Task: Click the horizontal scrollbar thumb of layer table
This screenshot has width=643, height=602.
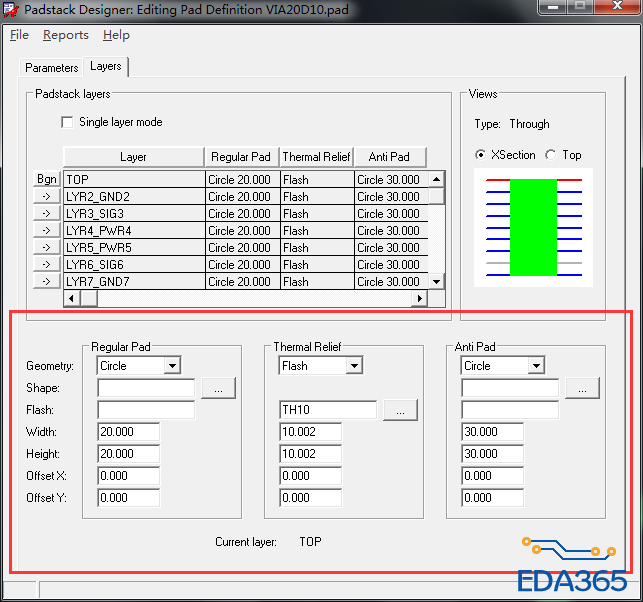Action: pos(89,299)
